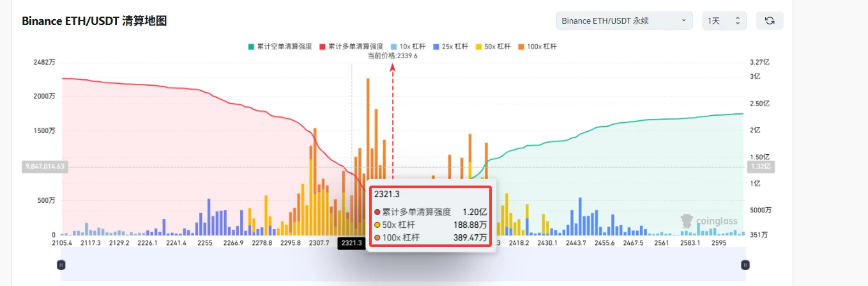Click the 1.50亿 right axis label

tap(760, 157)
